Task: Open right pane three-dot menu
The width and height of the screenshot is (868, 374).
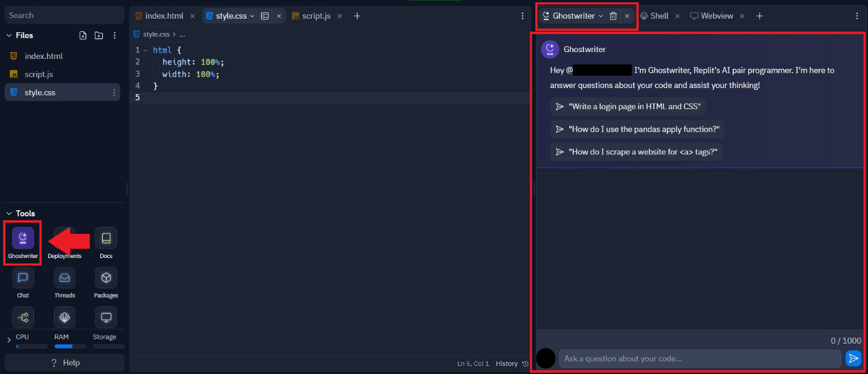Action: (857, 16)
